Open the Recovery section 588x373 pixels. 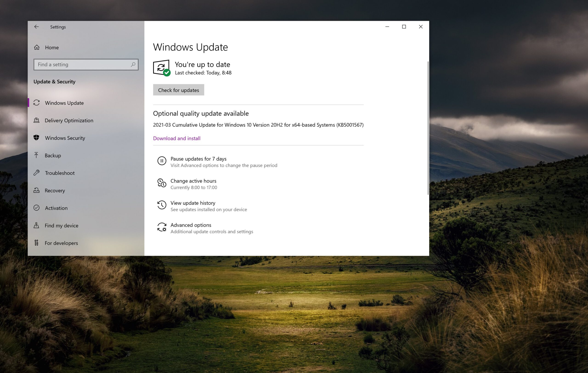point(55,191)
